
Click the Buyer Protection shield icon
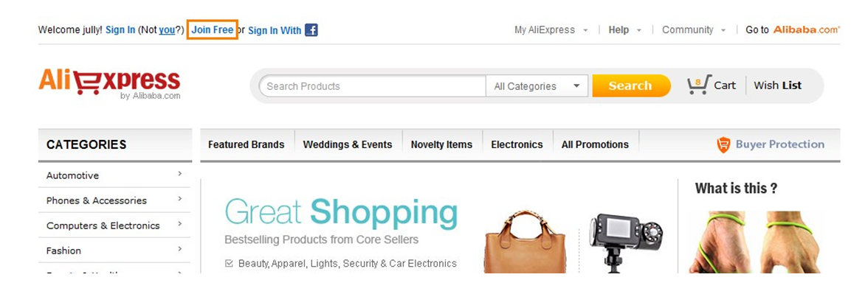(723, 144)
